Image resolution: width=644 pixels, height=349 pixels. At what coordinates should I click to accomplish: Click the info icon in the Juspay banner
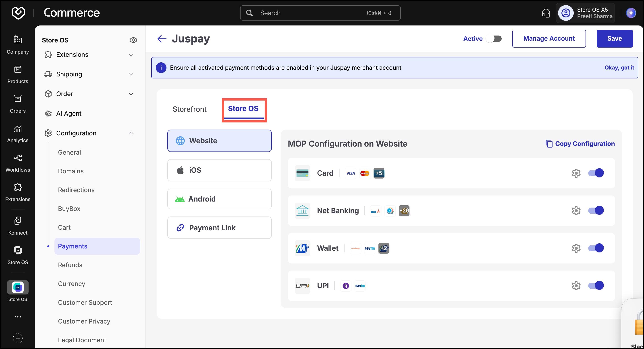(x=161, y=68)
